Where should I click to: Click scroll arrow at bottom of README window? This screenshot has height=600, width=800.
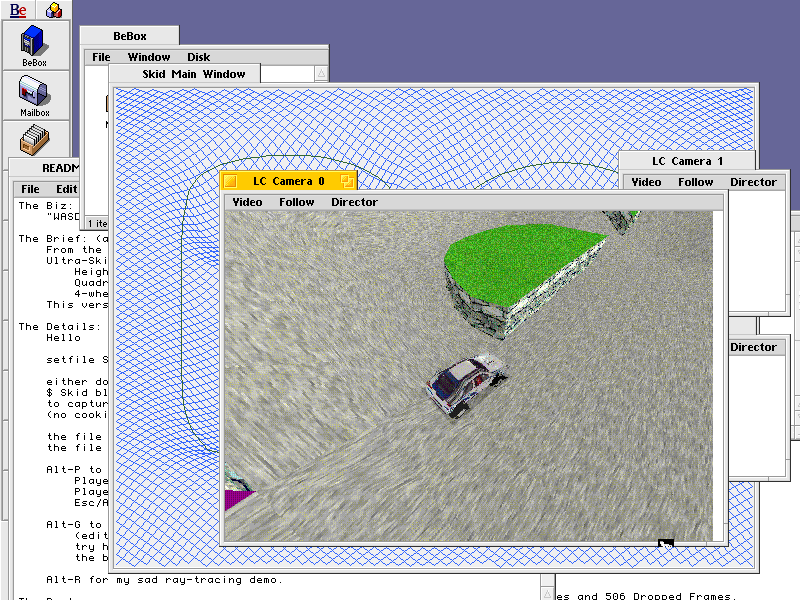coord(547,594)
